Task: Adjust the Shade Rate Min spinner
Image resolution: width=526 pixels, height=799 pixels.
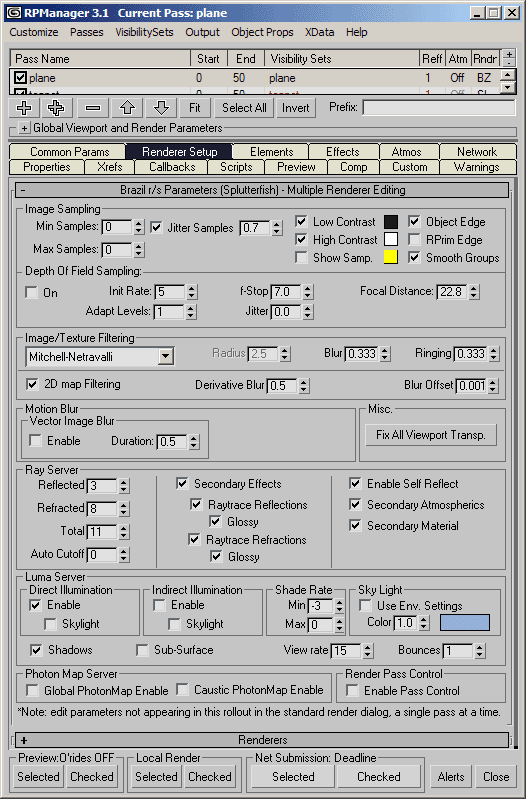Action: pos(339,606)
